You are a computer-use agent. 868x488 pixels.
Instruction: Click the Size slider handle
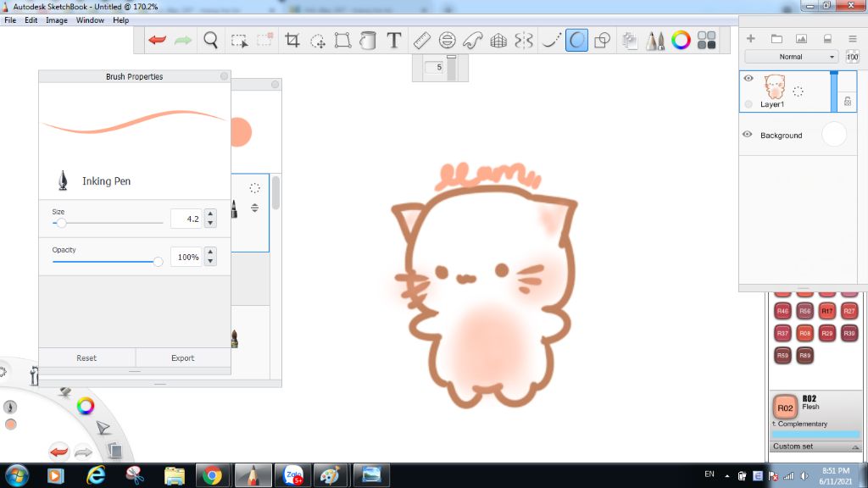pyautogui.click(x=61, y=223)
